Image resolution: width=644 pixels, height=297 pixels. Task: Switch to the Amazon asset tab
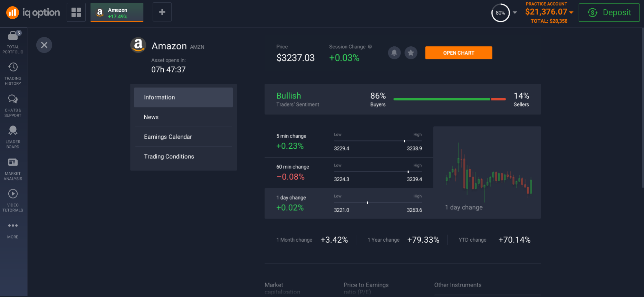tap(117, 12)
